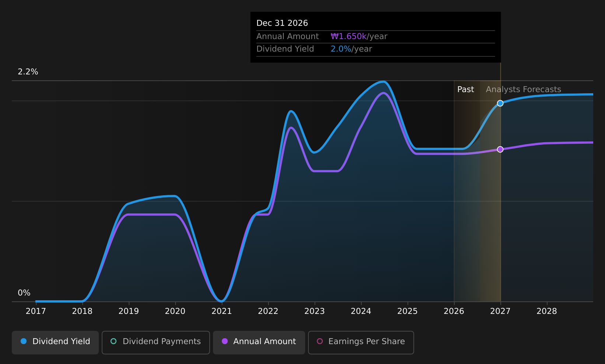
Task: Enable the Earnings Per Share series
Action: click(x=361, y=342)
